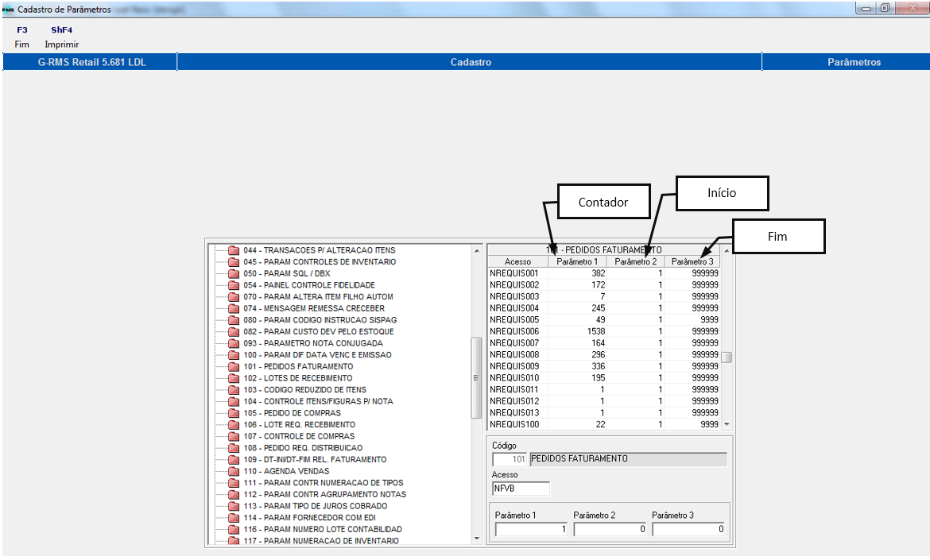Click the Parâmetro 3 column header
The height and width of the screenshot is (560, 930).
click(692, 261)
